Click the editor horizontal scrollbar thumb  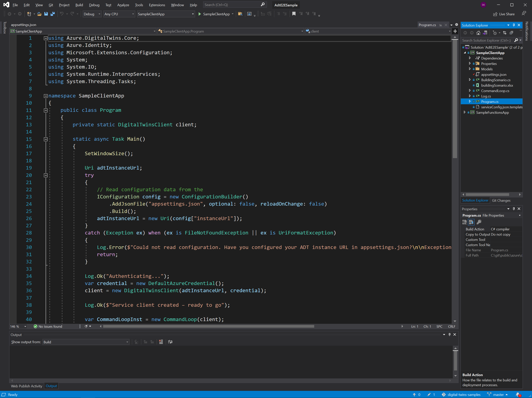pyautogui.click(x=208, y=326)
